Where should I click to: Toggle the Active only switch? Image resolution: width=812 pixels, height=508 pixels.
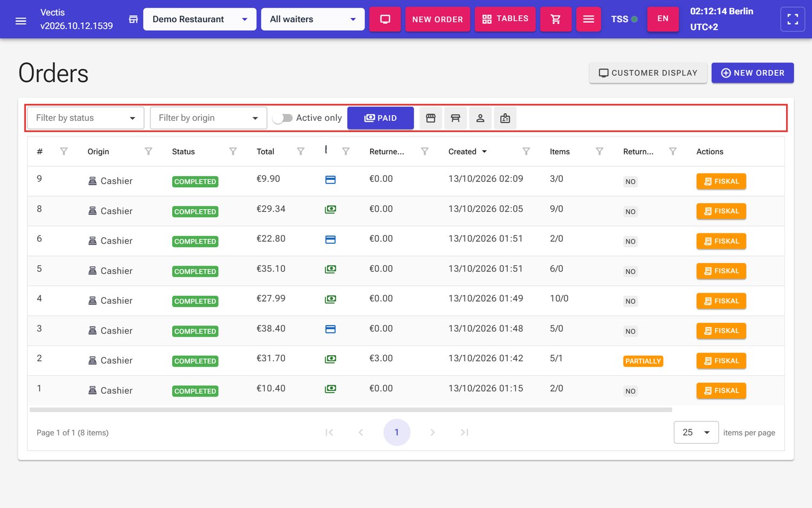283,118
